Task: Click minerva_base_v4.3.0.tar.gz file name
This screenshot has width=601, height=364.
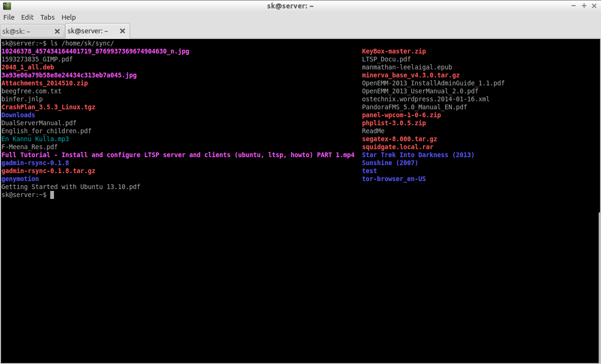Action: 411,75
